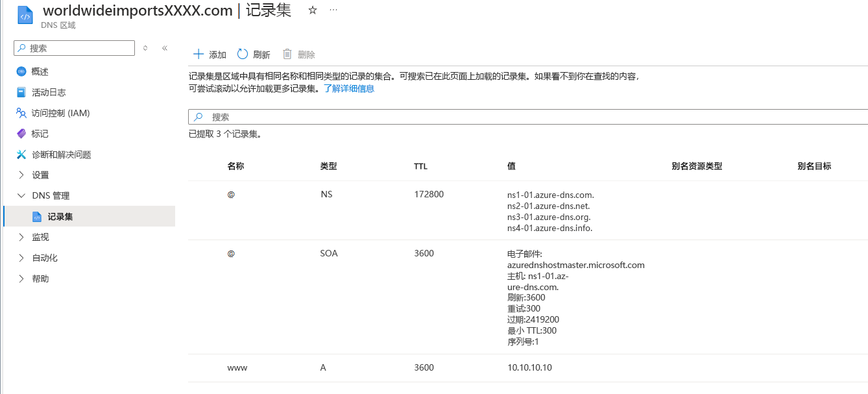Open the 概述 (Overview) page
Screen dimensions: 868x394
39,71
